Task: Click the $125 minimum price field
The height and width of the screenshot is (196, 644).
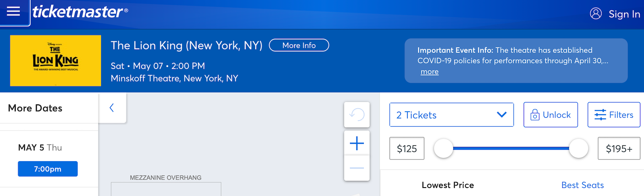Action: 407,148
